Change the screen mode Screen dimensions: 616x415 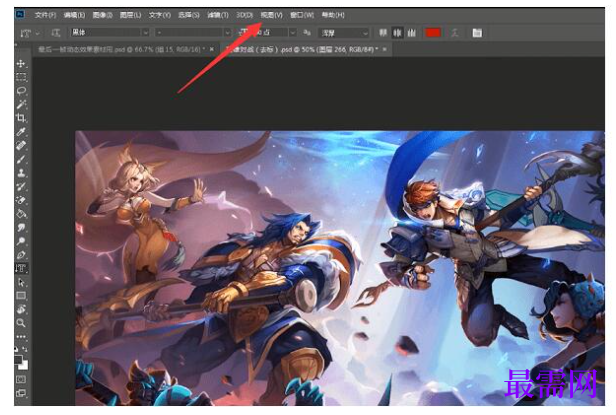21,393
